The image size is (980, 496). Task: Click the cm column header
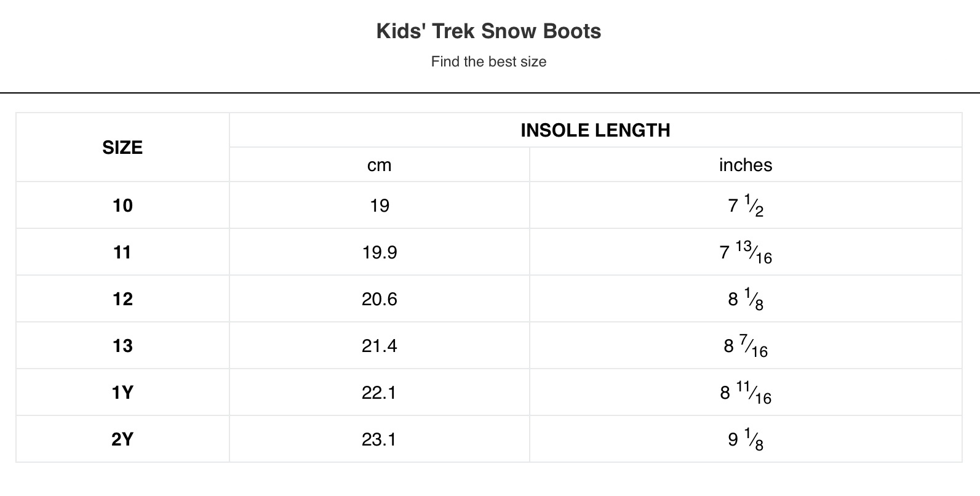pos(379,165)
